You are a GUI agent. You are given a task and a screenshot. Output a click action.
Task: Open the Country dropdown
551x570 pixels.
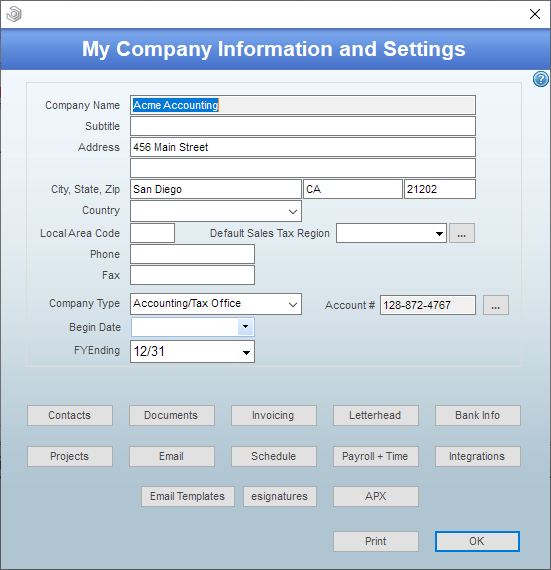click(293, 211)
